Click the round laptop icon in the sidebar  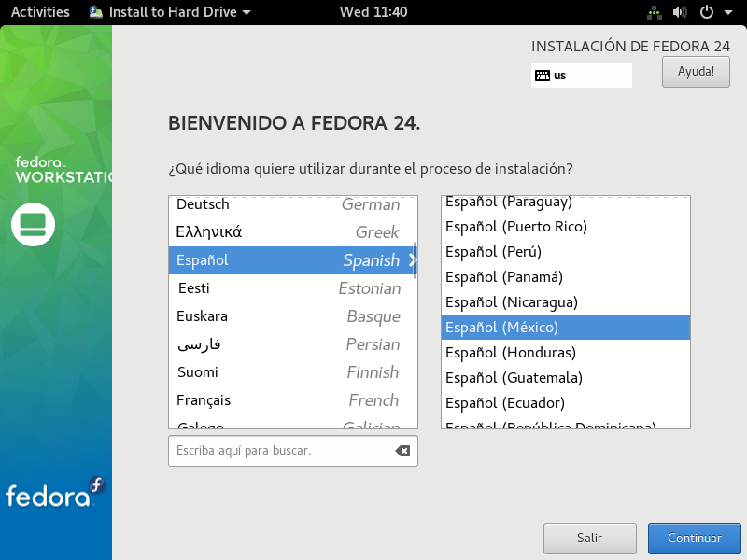point(34,224)
